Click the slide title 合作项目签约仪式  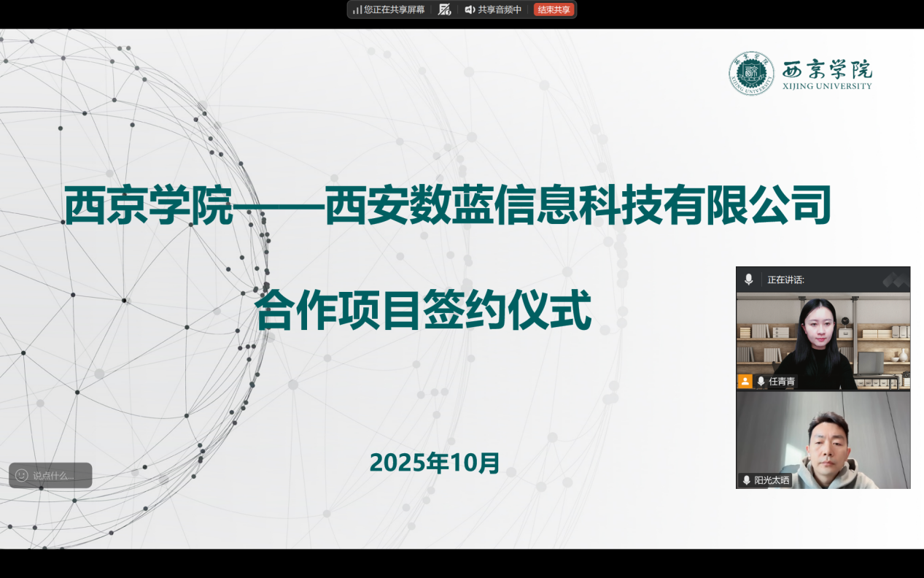click(x=422, y=312)
